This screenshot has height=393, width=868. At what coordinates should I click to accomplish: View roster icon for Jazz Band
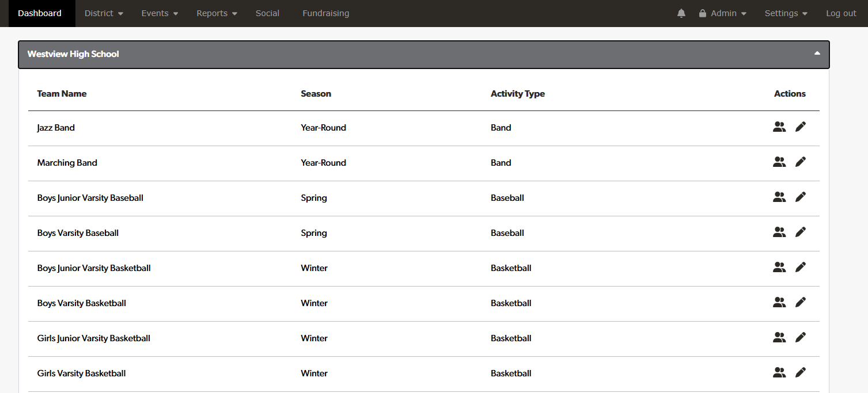[779, 127]
